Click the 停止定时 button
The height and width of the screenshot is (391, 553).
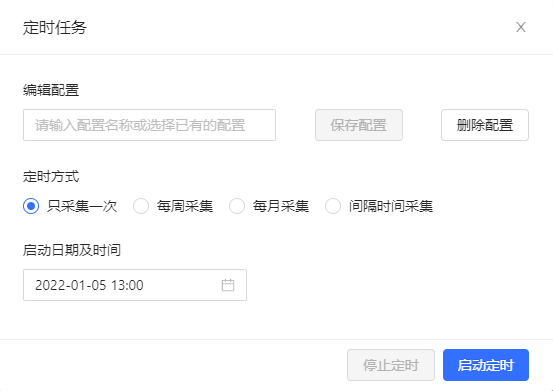point(391,365)
